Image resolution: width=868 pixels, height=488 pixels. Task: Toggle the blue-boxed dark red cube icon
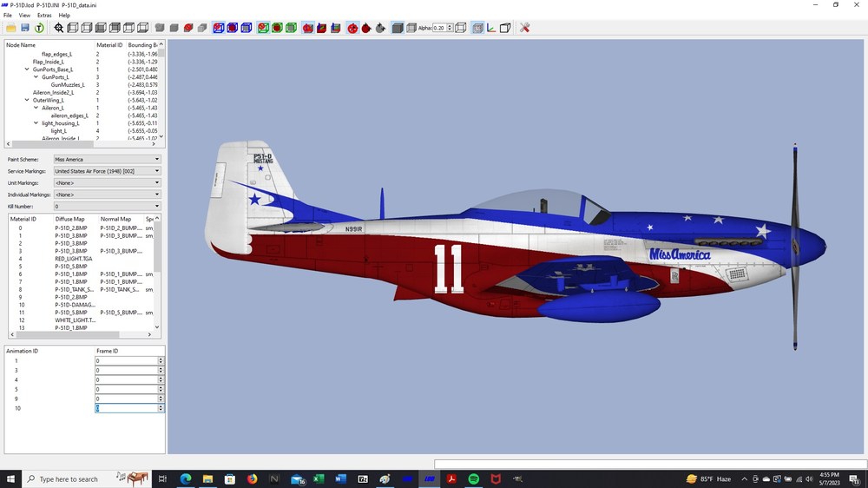pyautogui.click(x=233, y=28)
